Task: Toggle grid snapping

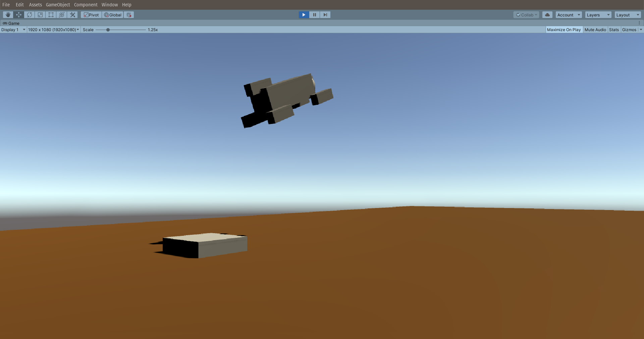Action: point(128,15)
